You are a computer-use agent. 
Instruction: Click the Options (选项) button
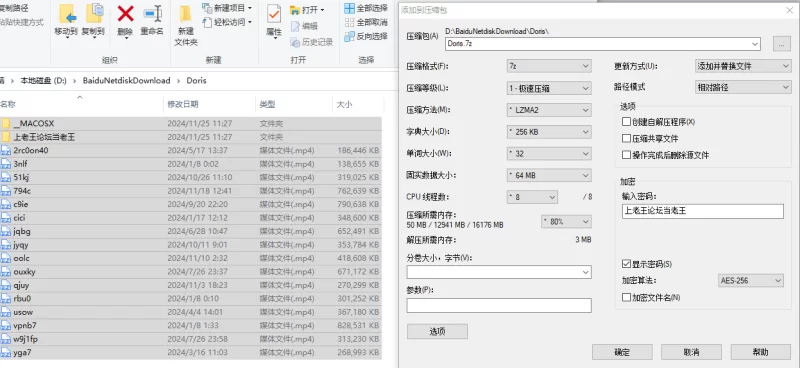coord(437,331)
